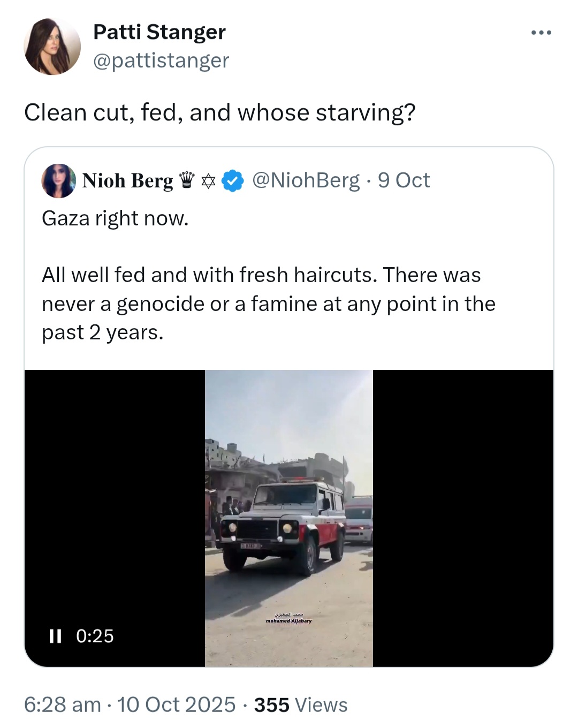Viewport: 578px width, 728px height.
Task: Pause the video using the pause icon
Action: coord(55,636)
